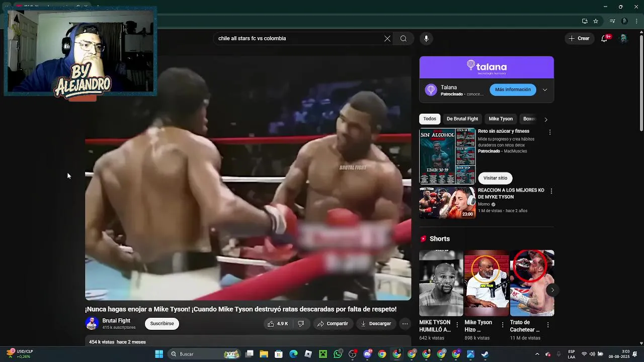Select the Todos filter chip
Screen dimensions: 644x362
click(x=430, y=119)
